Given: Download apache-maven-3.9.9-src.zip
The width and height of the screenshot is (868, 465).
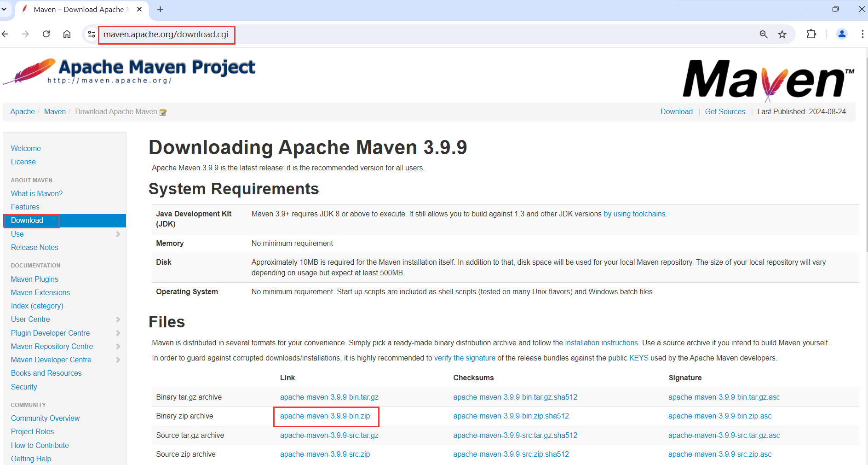Looking at the screenshot, I should click(325, 454).
